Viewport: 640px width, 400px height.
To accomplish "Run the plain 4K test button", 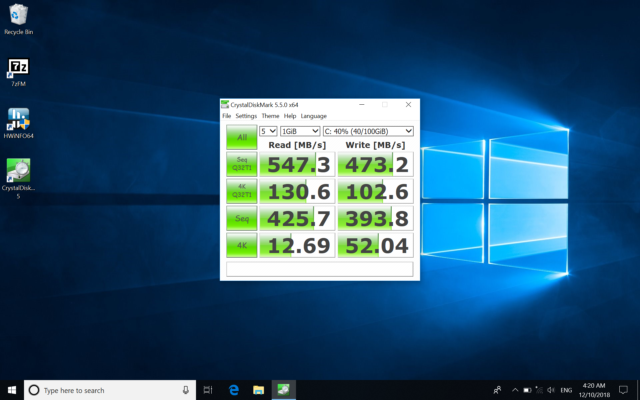I will click(242, 245).
